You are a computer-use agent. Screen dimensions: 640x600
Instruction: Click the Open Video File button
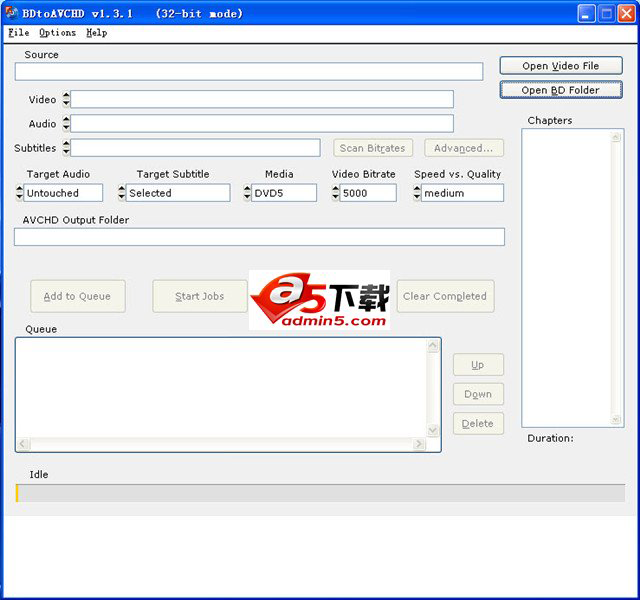[x=561, y=66]
